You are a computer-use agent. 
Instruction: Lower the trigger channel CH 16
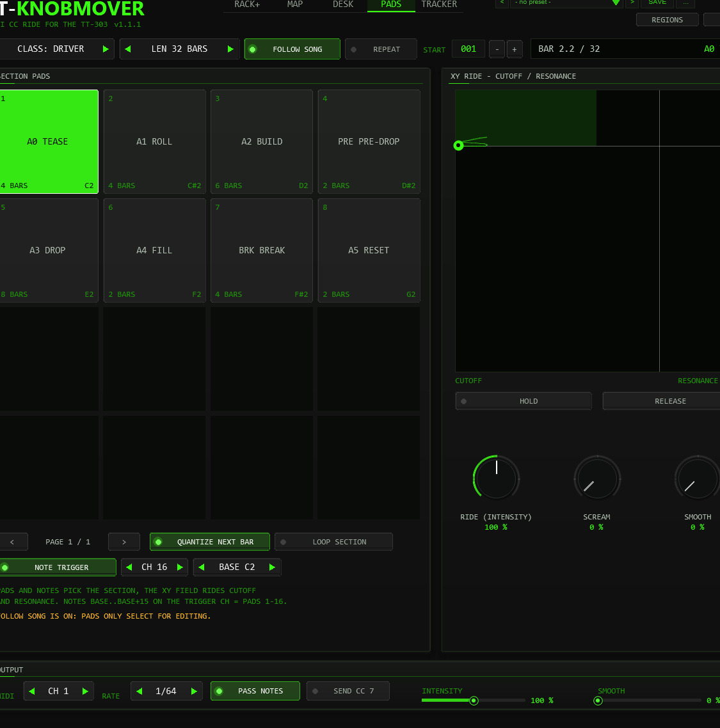click(129, 567)
